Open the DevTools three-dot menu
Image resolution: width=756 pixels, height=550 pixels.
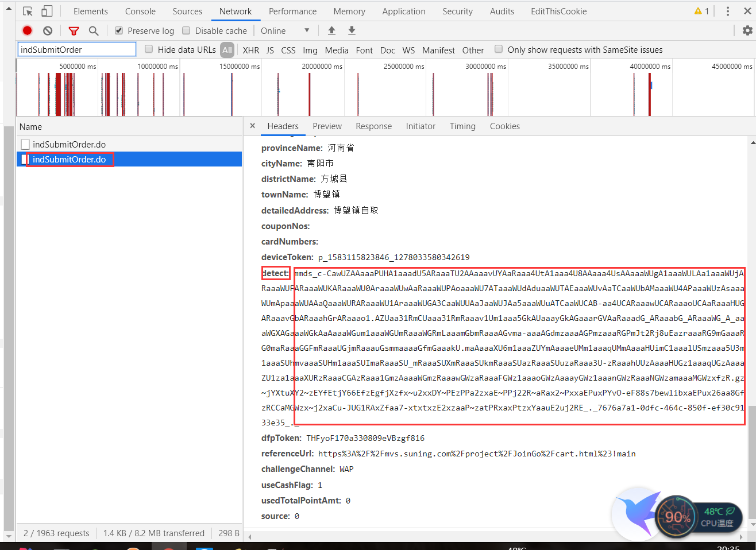tap(727, 11)
